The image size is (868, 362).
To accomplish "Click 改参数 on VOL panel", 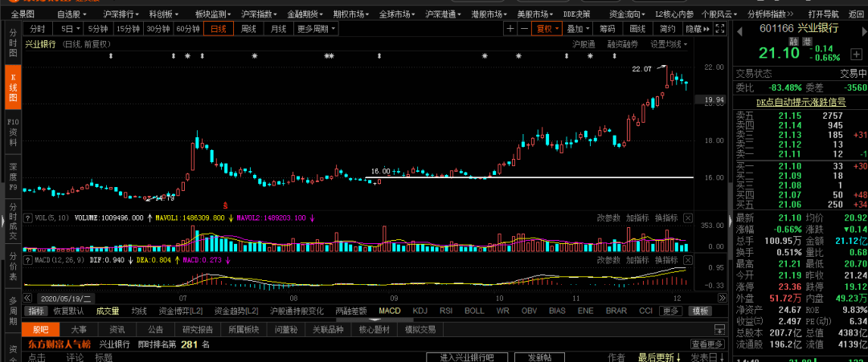I will [x=608, y=218].
